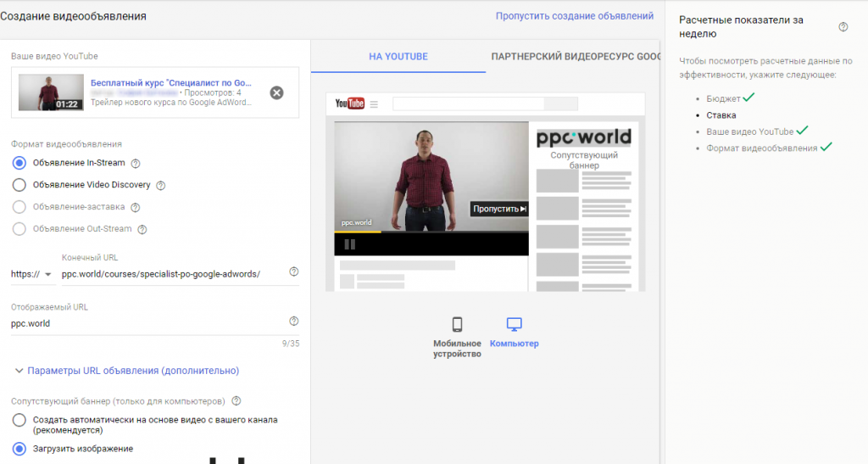868x464 pixels.
Task: Click Пропустить создание объявлений link
Action: (575, 16)
